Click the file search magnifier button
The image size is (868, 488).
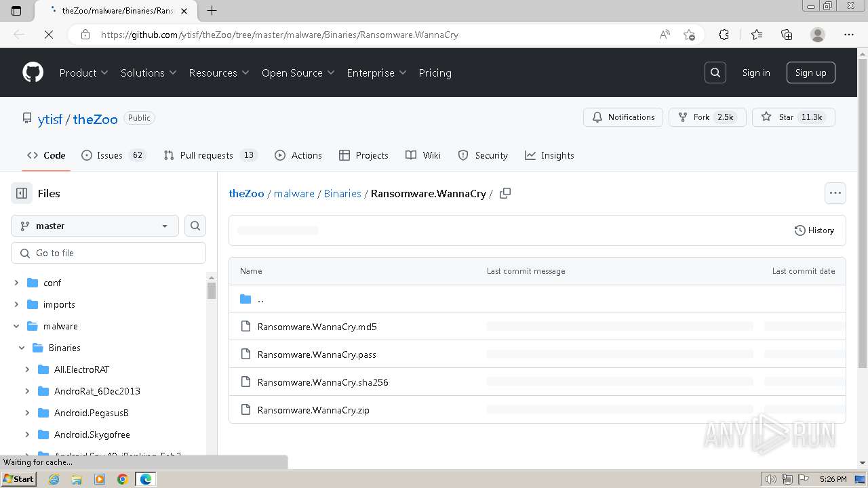point(195,226)
